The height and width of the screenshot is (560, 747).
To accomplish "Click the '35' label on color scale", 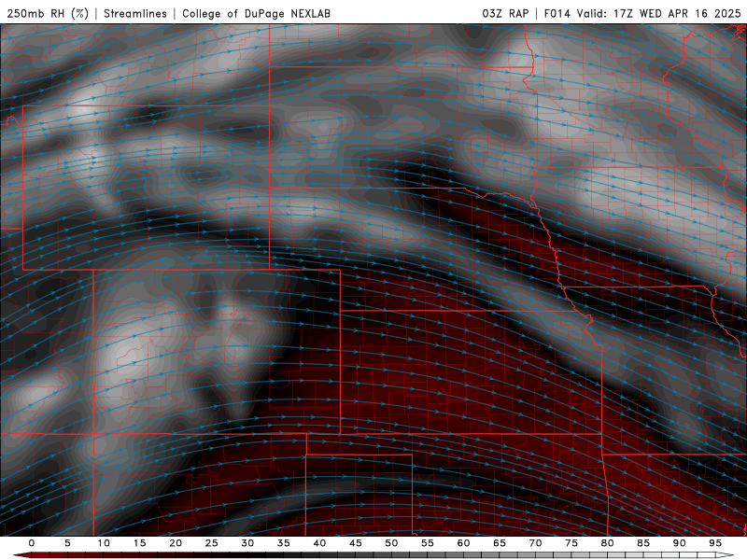I will coord(284,543).
